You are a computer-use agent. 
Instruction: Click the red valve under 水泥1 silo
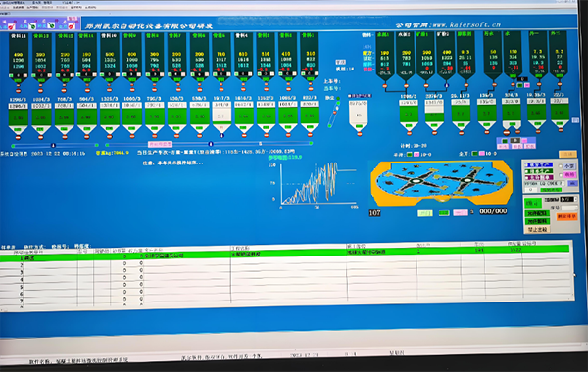(385, 86)
